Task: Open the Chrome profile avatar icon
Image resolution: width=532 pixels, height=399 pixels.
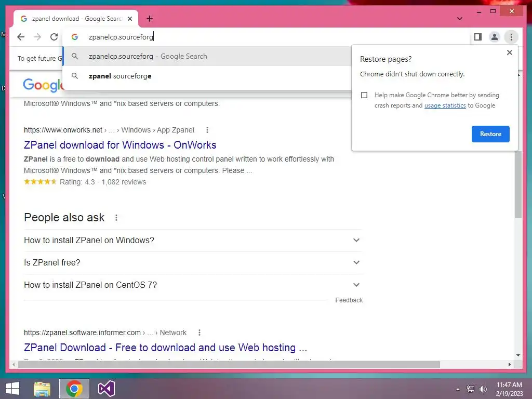Action: pyautogui.click(x=495, y=37)
